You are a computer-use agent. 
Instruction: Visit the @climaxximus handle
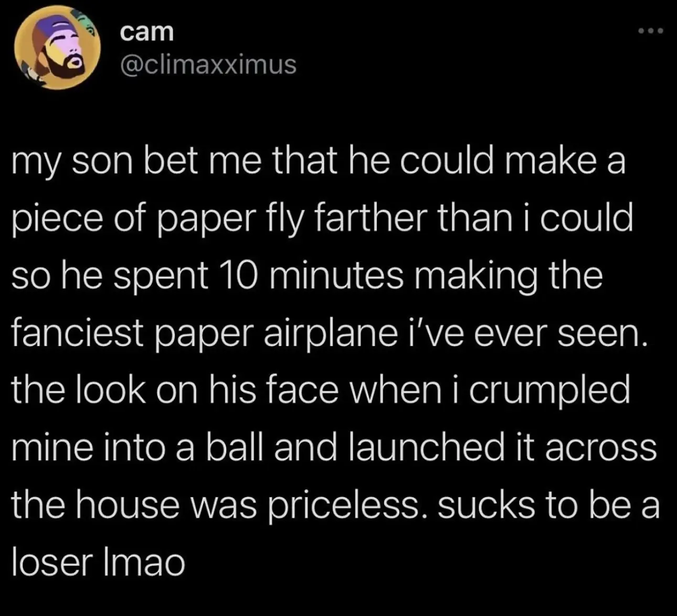coord(208,65)
